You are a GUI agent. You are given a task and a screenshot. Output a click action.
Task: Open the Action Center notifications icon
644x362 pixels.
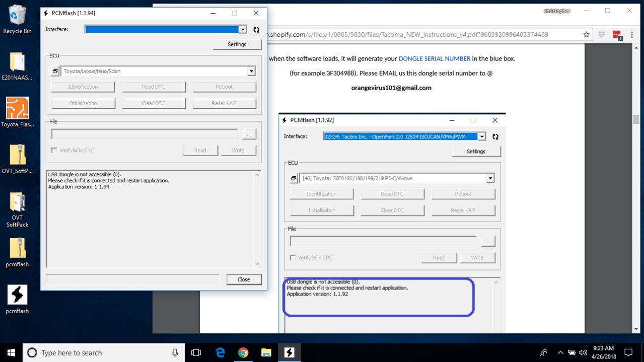point(628,352)
